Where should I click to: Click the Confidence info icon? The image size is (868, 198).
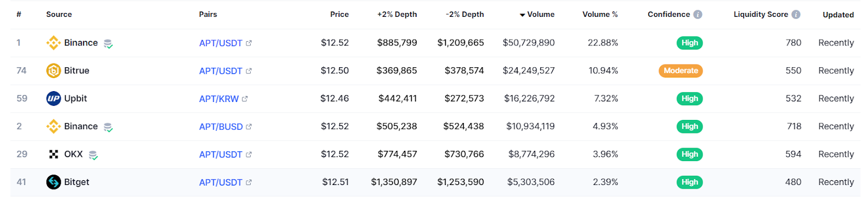(698, 15)
